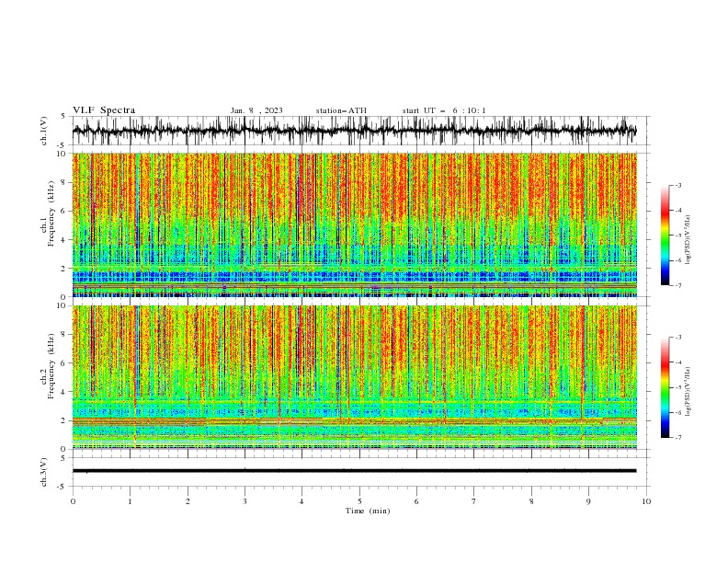Click the "Time (min)" axis label
This screenshot has width=728, height=563.
[368, 511]
